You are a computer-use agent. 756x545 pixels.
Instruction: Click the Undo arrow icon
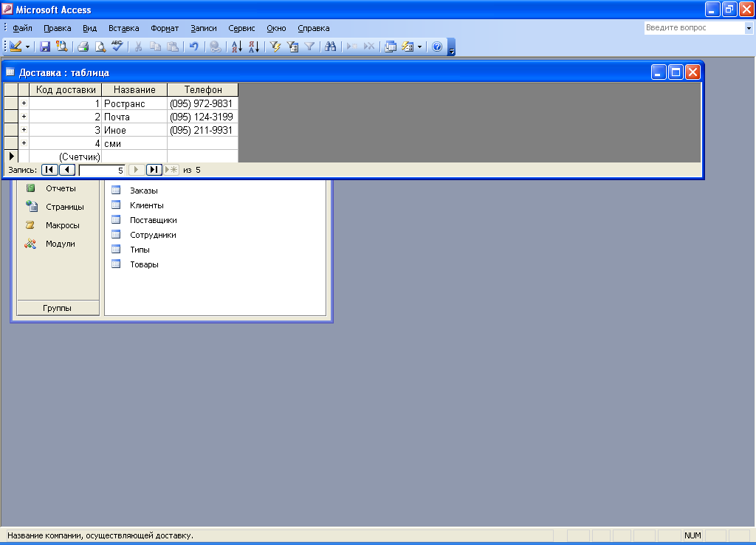coord(194,47)
